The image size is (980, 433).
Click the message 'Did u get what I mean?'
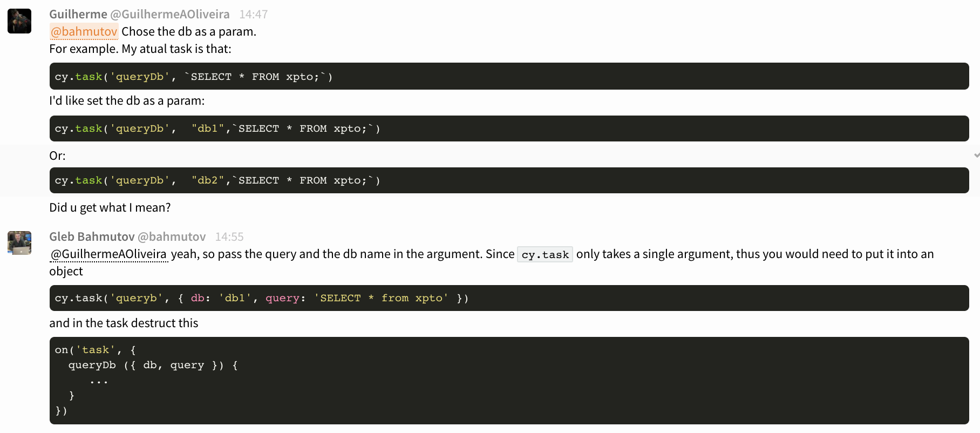(110, 207)
